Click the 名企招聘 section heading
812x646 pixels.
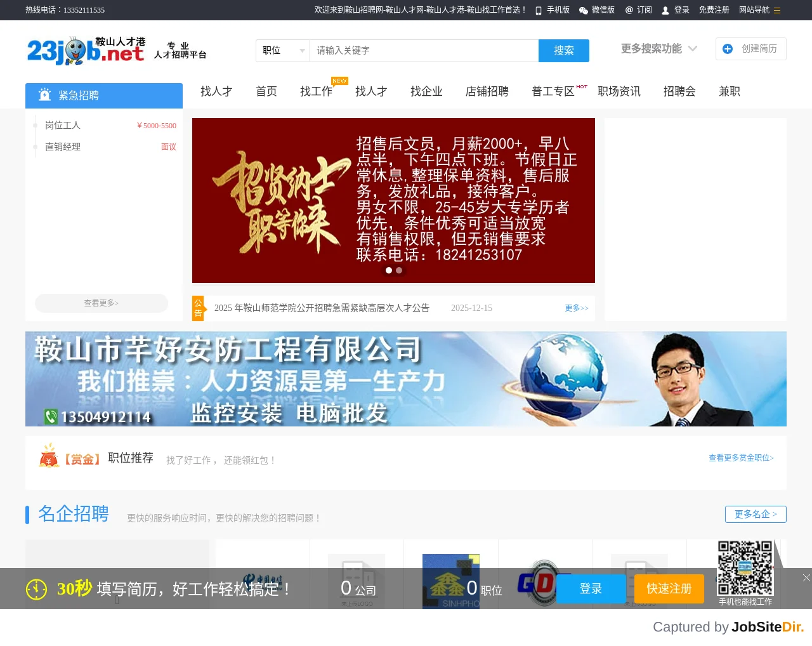[x=74, y=513]
